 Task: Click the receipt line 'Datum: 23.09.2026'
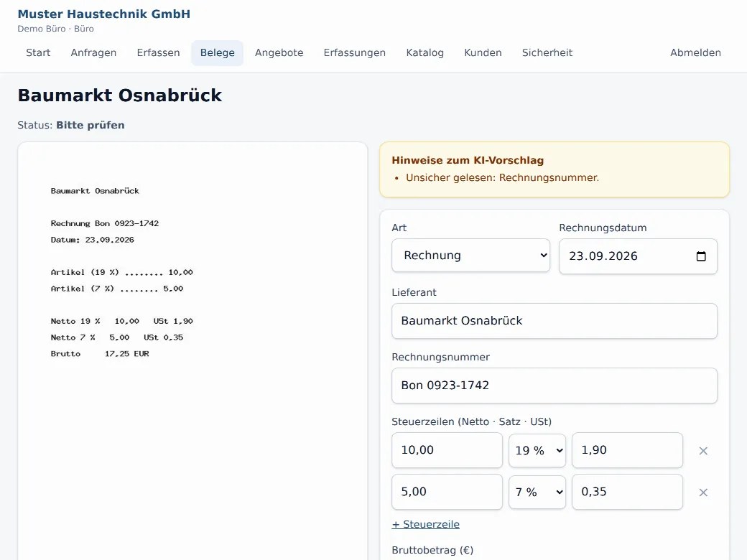coord(93,240)
